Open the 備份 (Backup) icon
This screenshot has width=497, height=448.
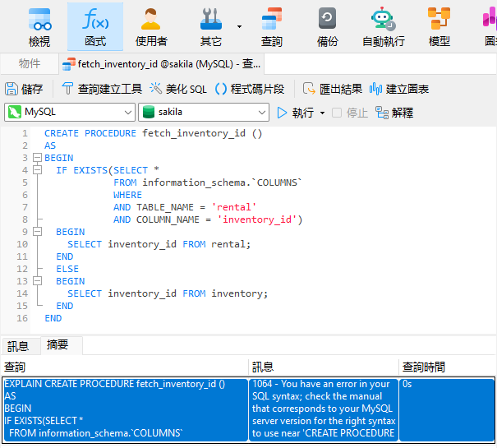click(x=327, y=26)
